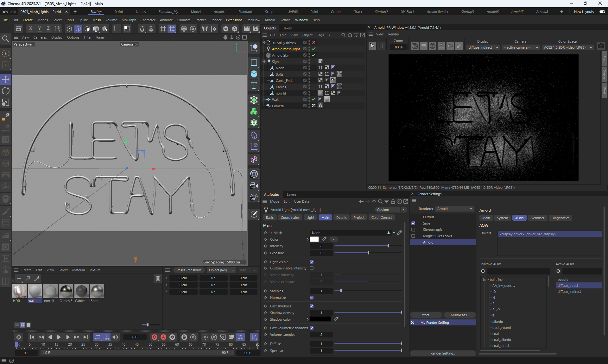Enable the Stereoscopic render option
This screenshot has height=364, width=608.
tap(413, 230)
